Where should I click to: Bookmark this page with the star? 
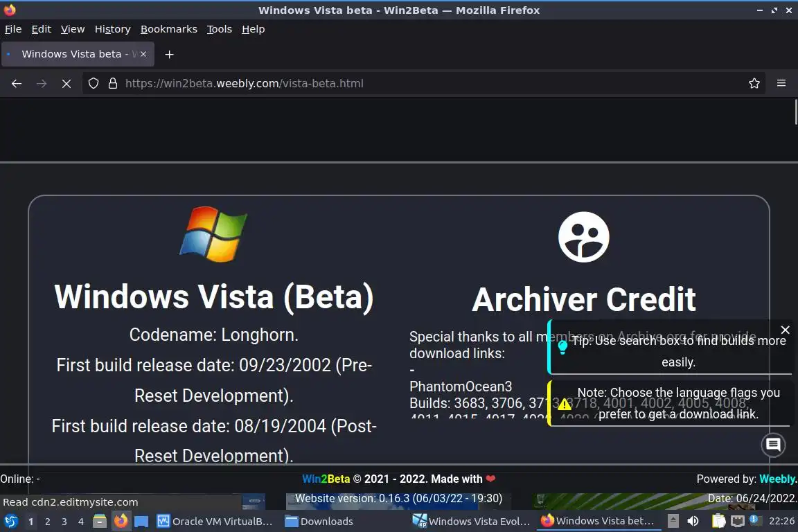pyautogui.click(x=754, y=84)
